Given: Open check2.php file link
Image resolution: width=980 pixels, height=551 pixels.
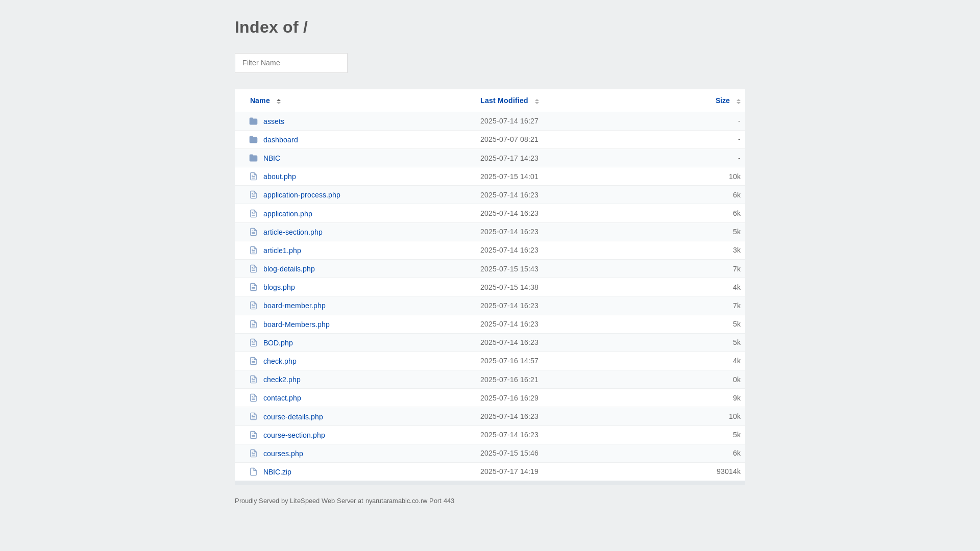Looking at the screenshot, I should [282, 380].
